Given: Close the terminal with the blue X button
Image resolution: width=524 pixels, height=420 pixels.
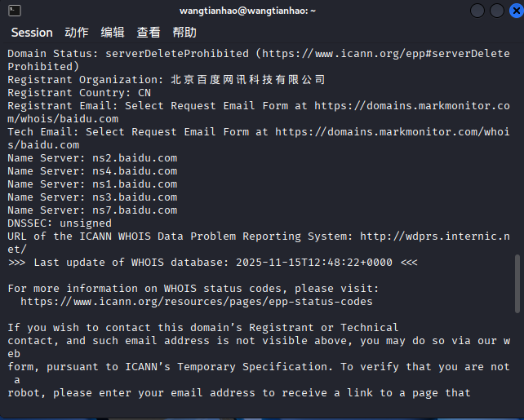Looking at the screenshot, I should [x=513, y=11].
